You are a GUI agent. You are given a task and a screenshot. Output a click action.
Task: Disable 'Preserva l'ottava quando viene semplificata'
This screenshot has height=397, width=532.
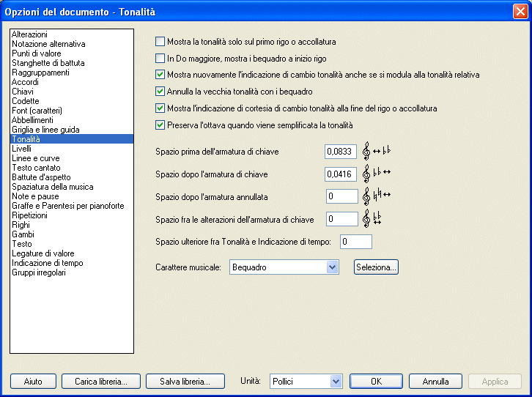[x=160, y=125]
